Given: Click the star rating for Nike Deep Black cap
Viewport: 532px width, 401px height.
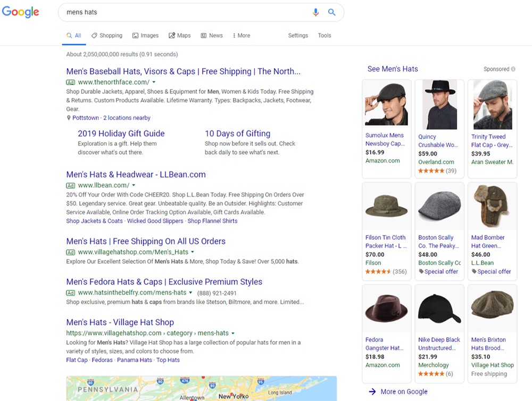Looking at the screenshot, I should click(x=431, y=374).
